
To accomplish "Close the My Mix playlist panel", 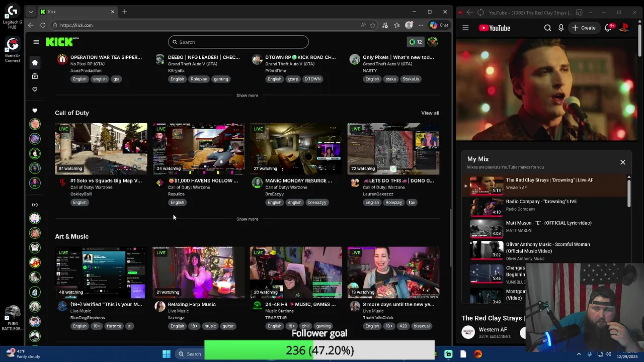I will pos(623,162).
